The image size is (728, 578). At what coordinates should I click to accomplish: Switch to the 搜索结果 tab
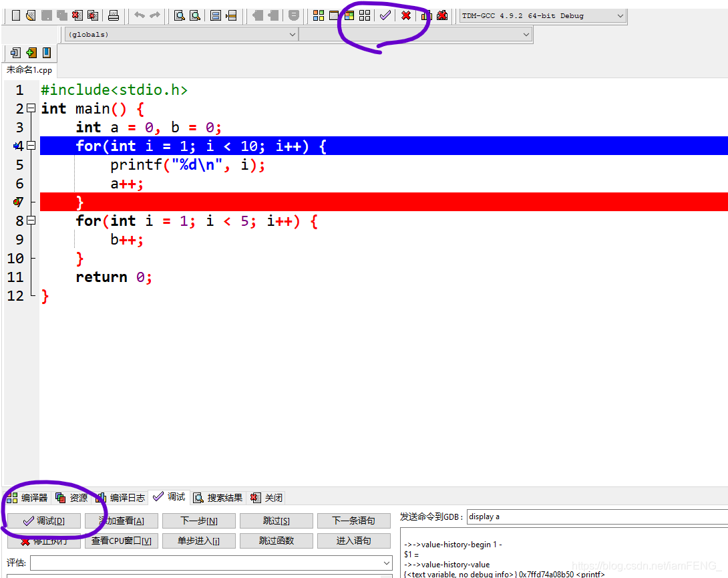click(x=218, y=498)
